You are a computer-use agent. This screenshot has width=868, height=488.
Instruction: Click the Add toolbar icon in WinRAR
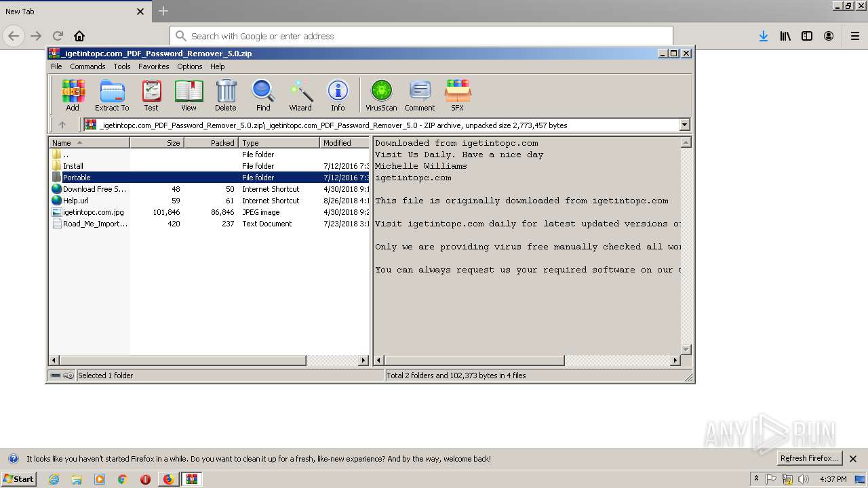tap(73, 96)
